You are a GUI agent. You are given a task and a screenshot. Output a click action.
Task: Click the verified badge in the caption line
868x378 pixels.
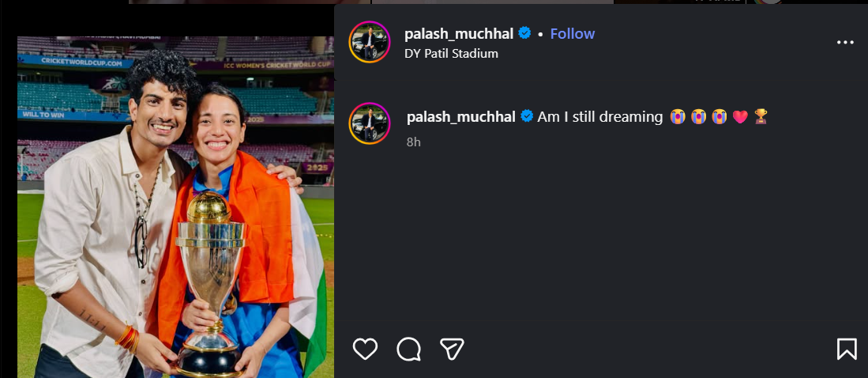click(x=527, y=116)
